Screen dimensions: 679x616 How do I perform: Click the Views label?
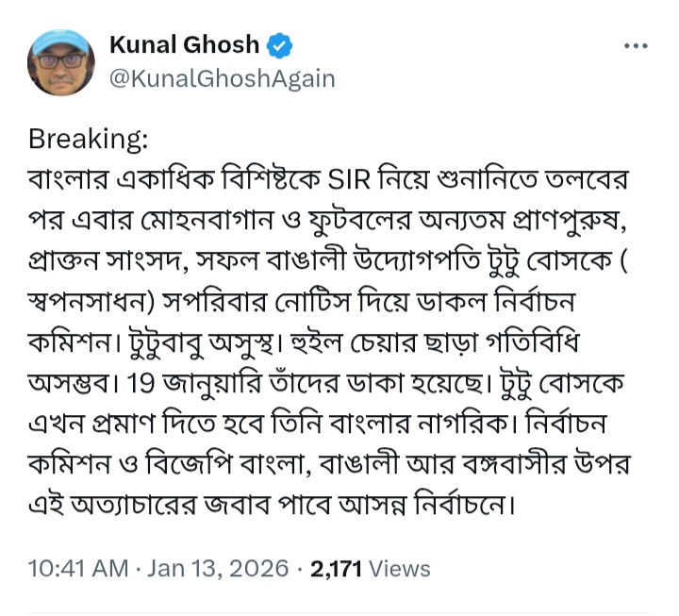[x=399, y=569]
